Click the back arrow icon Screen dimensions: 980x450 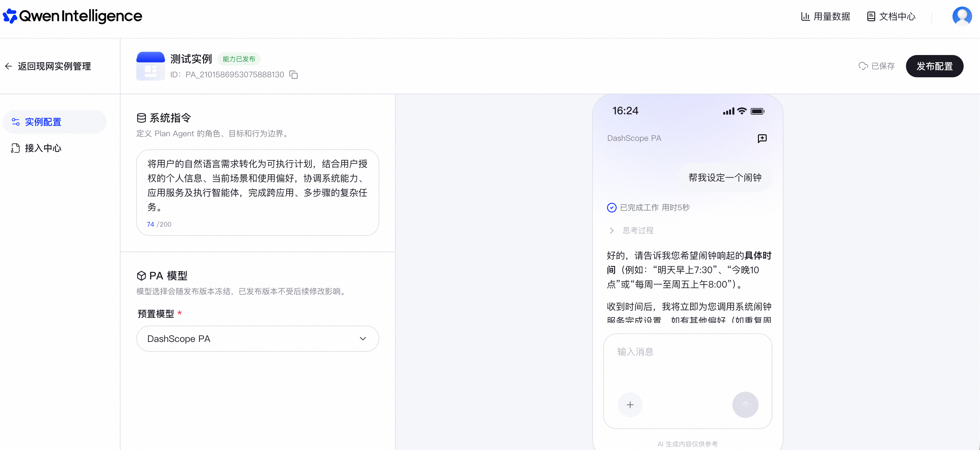pyautogui.click(x=9, y=66)
